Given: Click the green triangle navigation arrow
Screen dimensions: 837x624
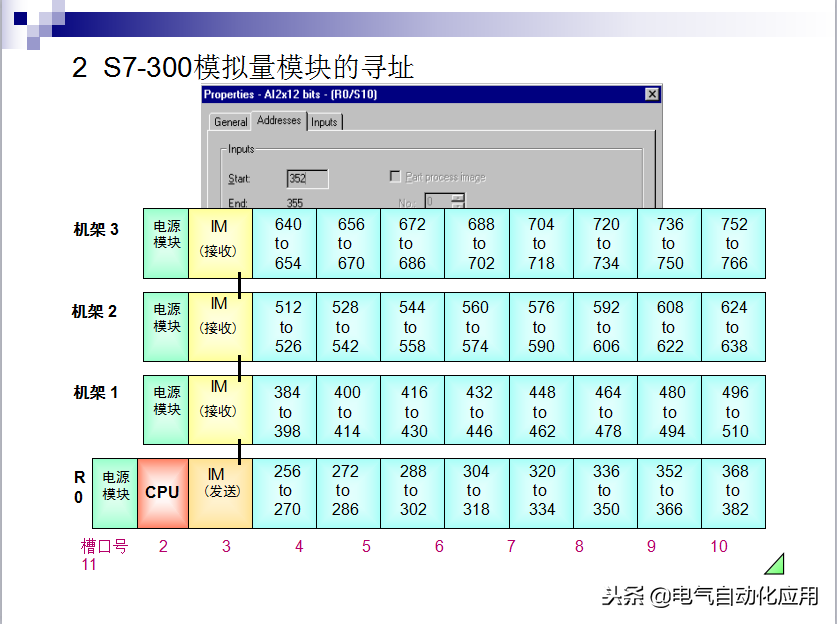Looking at the screenshot, I should (x=774, y=564).
